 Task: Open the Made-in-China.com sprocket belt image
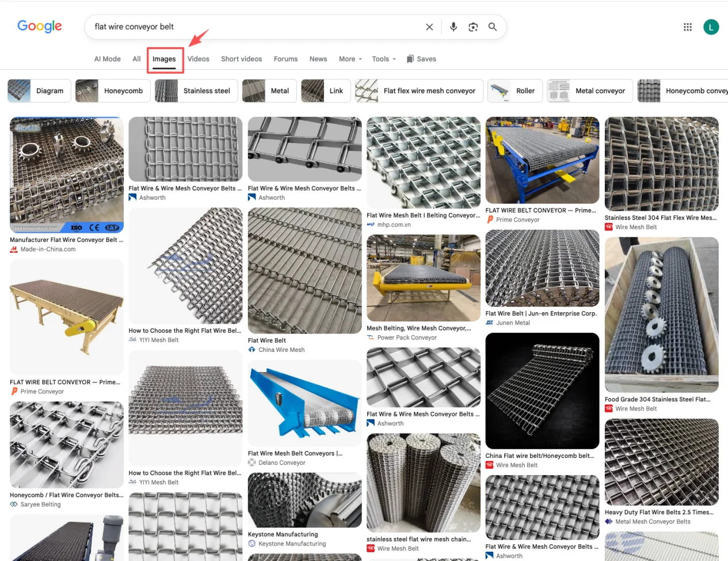pos(67,175)
